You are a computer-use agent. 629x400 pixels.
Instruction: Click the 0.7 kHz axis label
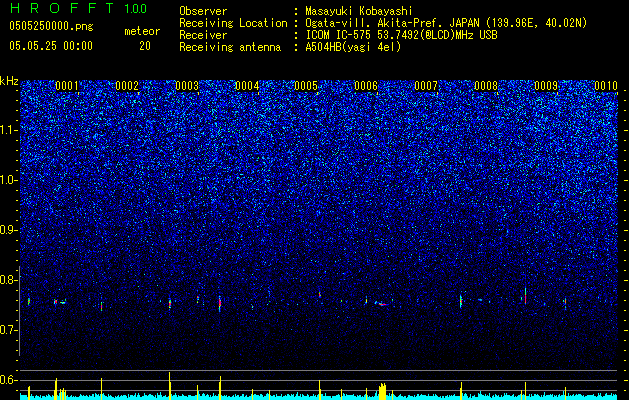click(x=8, y=330)
